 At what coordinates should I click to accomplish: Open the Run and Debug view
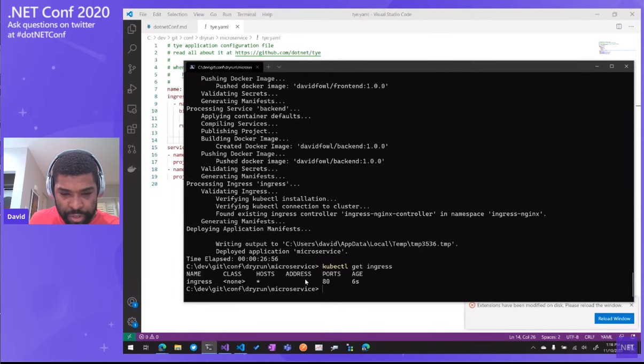[132, 89]
